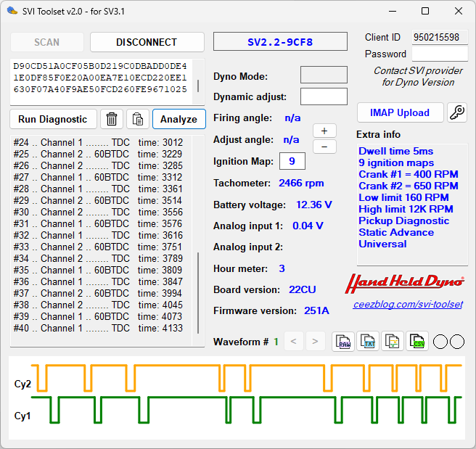Save waveform as RAW file icon

(x=343, y=342)
